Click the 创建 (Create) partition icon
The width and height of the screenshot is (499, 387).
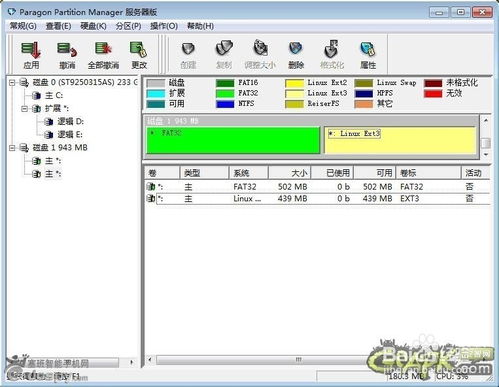coord(188,55)
